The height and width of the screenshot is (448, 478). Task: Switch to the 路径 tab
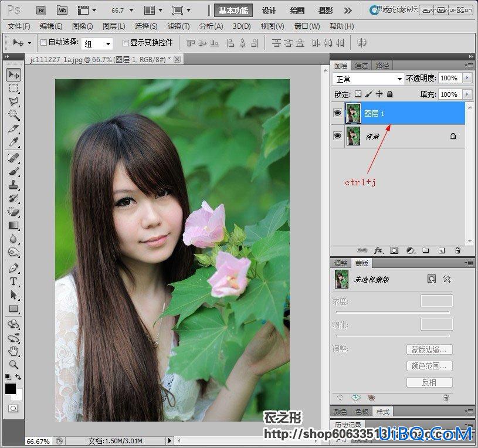pyautogui.click(x=382, y=66)
